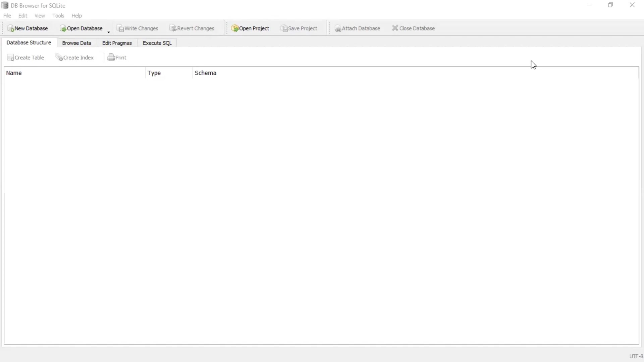Create a New Database
Image resolution: width=644 pixels, height=362 pixels.
coord(28,28)
